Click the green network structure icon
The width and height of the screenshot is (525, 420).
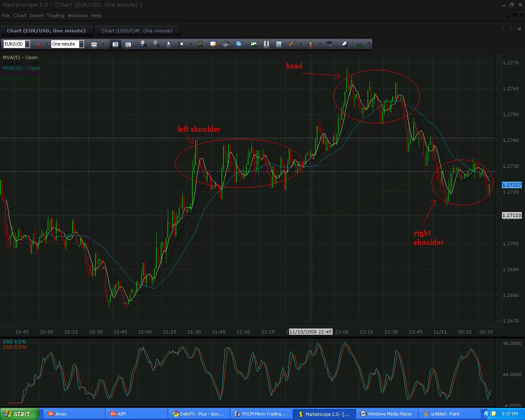(360, 44)
